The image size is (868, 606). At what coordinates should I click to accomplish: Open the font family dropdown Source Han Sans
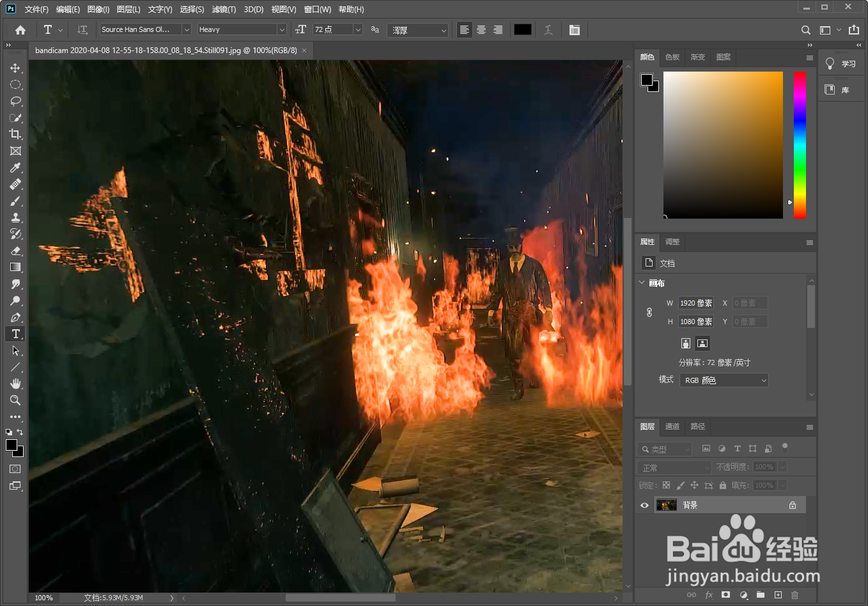(146, 29)
